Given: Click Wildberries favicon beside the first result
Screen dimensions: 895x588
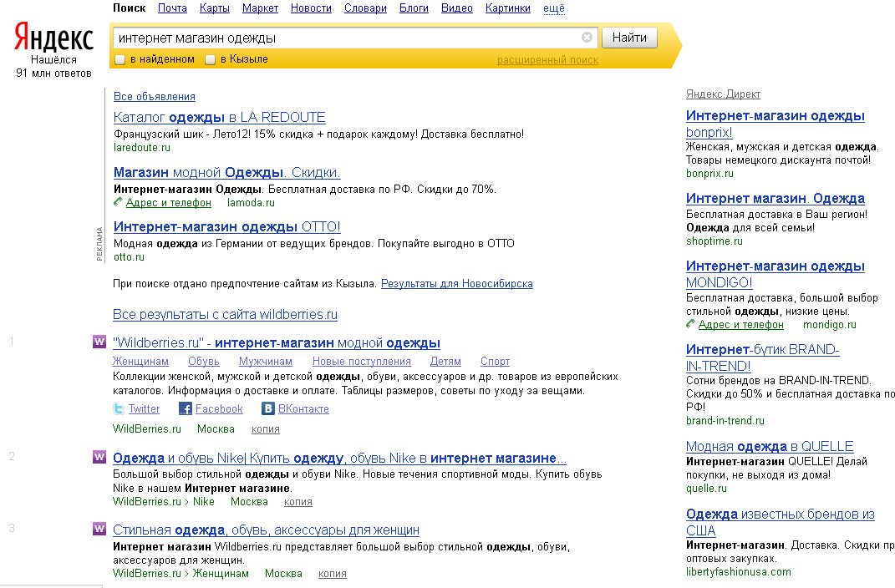Looking at the screenshot, I should 99,342.
